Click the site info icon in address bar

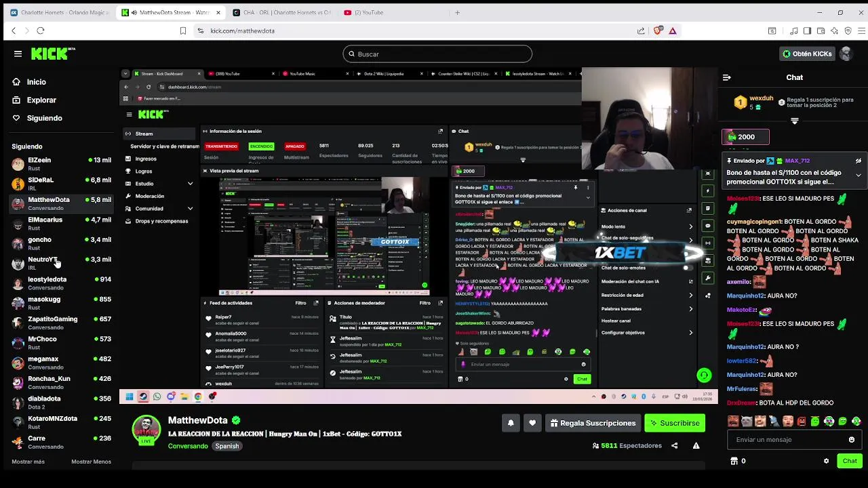coord(200,30)
